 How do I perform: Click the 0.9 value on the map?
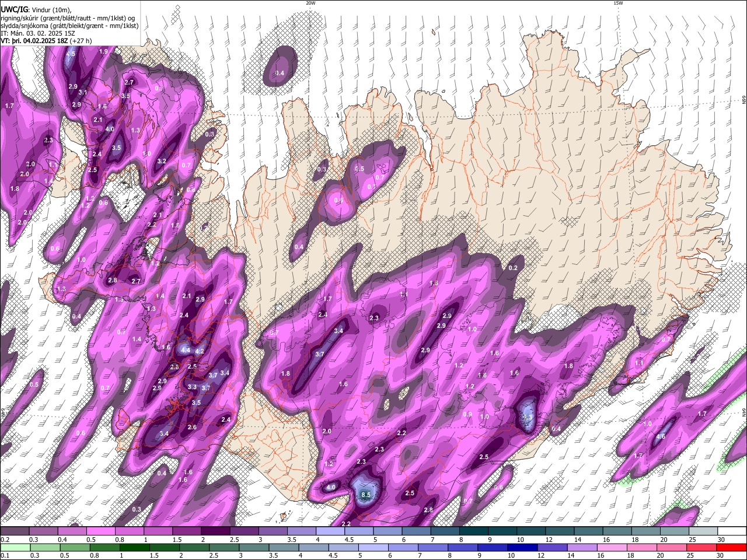[467, 415]
